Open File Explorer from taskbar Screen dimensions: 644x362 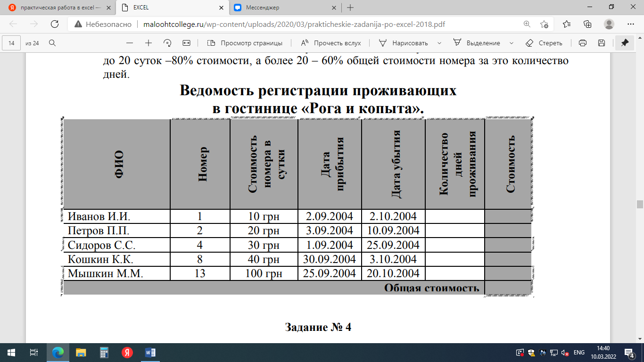(x=81, y=352)
